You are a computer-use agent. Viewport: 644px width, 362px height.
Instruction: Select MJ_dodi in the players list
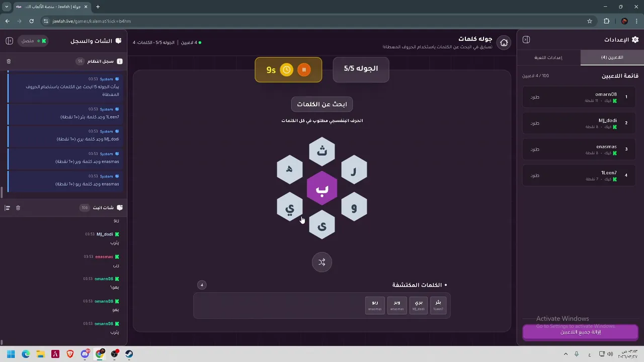pos(580,123)
